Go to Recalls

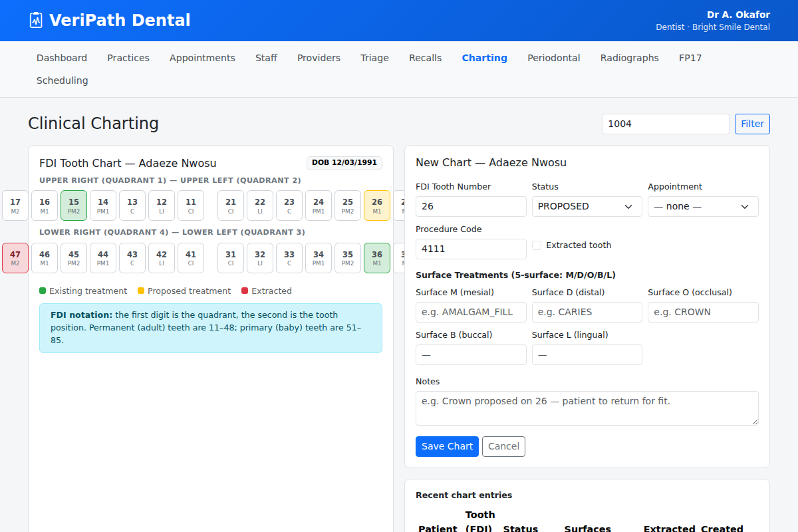click(x=425, y=58)
